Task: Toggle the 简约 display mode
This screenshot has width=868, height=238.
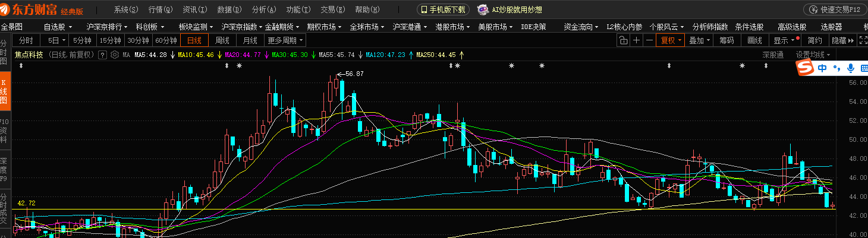Action: (x=814, y=40)
